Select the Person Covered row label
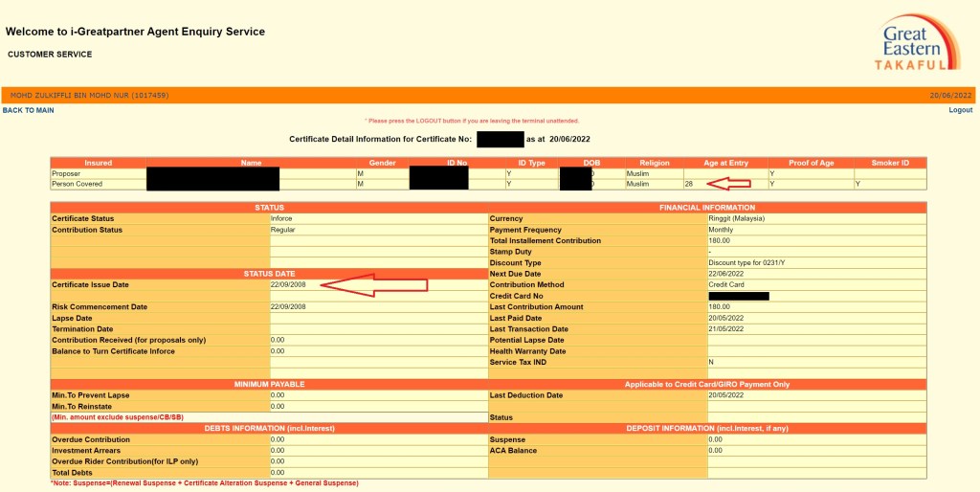 tap(77, 184)
